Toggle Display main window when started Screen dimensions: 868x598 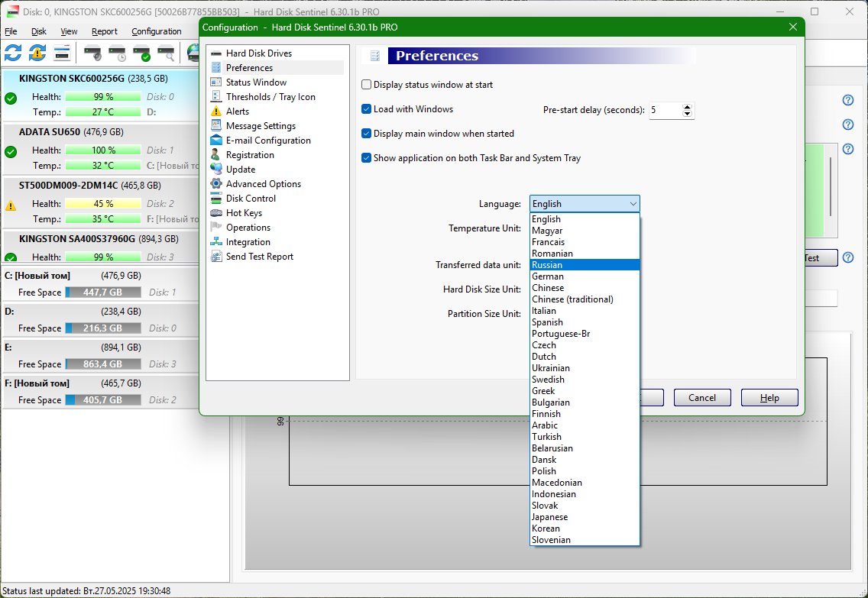click(367, 134)
